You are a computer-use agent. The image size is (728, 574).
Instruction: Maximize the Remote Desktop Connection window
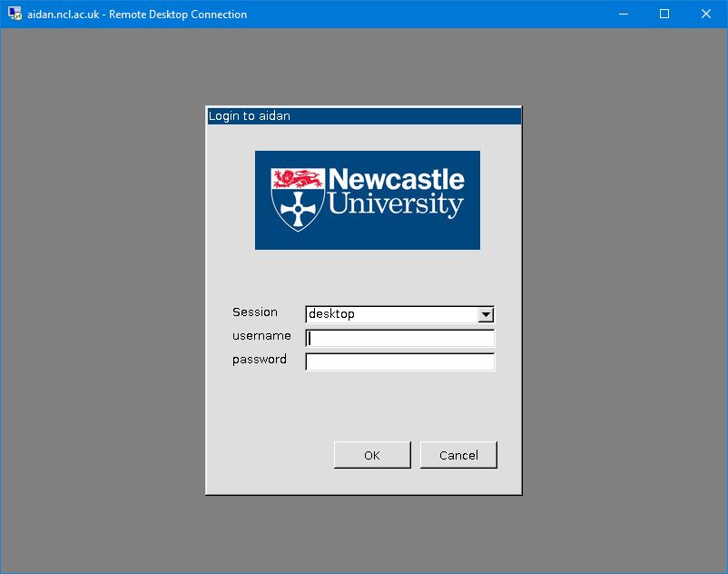(x=664, y=14)
